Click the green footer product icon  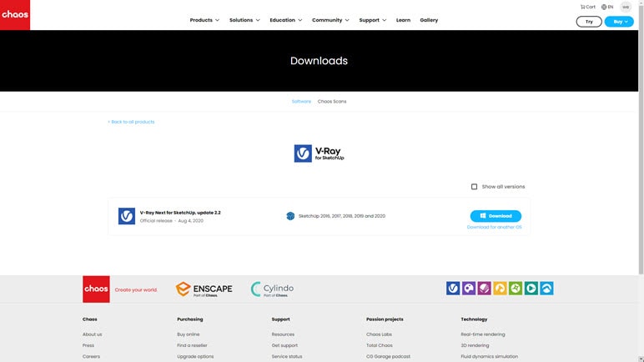[x=516, y=289]
